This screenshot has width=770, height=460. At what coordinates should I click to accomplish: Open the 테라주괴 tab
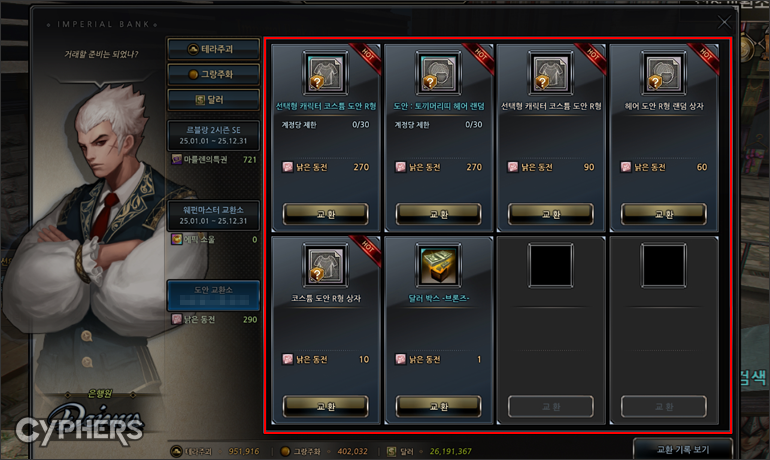(x=213, y=49)
